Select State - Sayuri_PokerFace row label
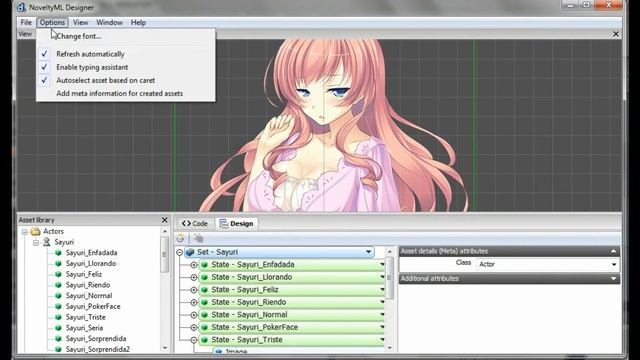The width and height of the screenshot is (640, 360). click(255, 327)
